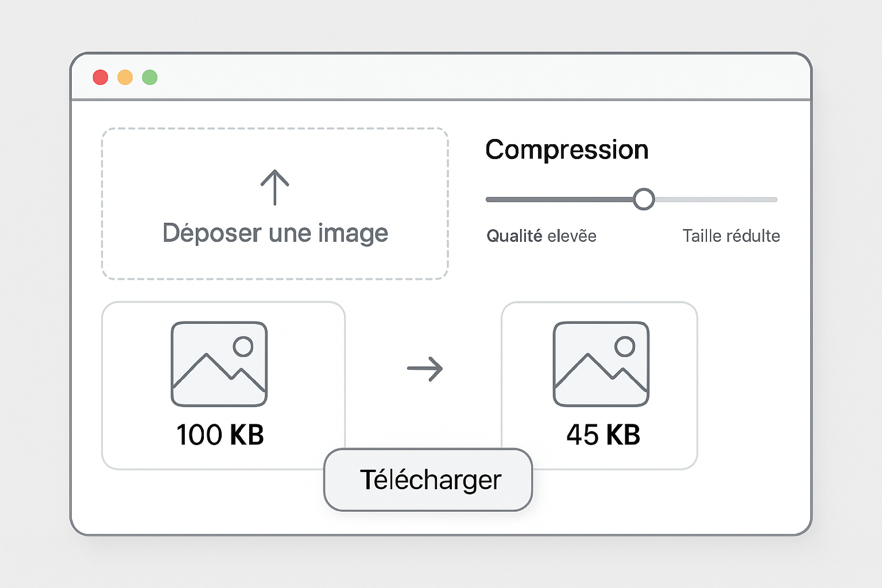Open the 'Déposer une image' drop zone
882x588 pixels.
(x=275, y=204)
